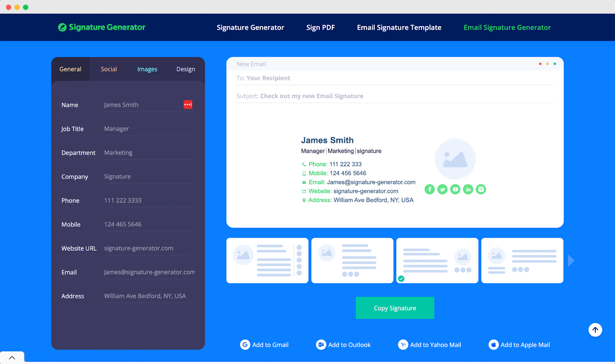Viewport: 615px width, 364px height.
Task: Open the YouTube icon in the signature preview
Action: [455, 189]
